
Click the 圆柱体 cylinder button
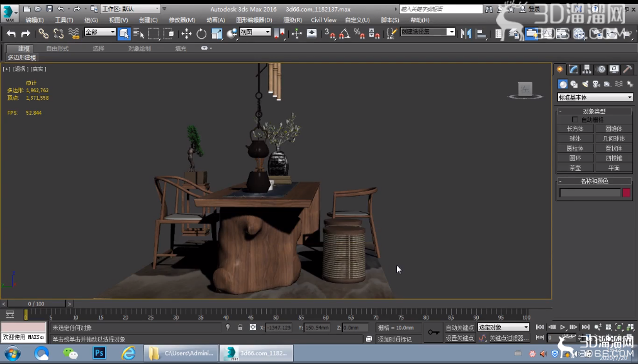pyautogui.click(x=575, y=148)
